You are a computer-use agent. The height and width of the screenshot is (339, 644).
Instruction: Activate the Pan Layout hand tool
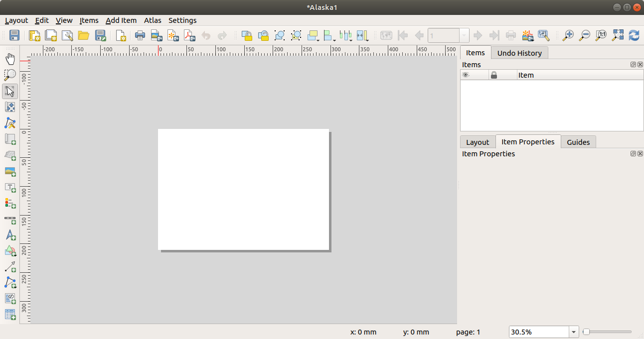point(10,59)
